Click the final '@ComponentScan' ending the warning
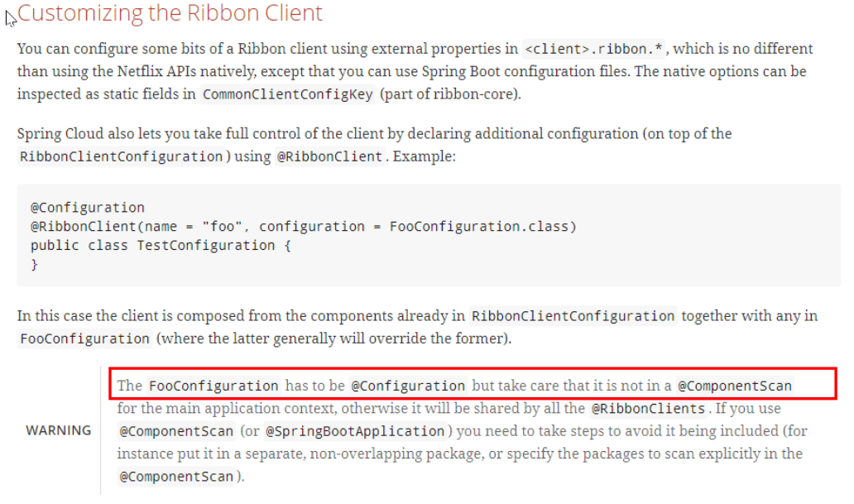 pos(176,478)
